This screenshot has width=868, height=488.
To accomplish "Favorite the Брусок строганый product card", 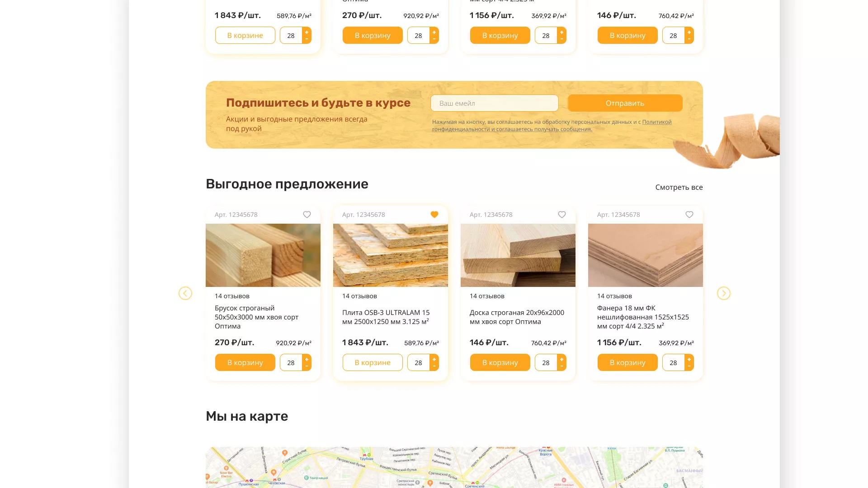I will 307,215.
